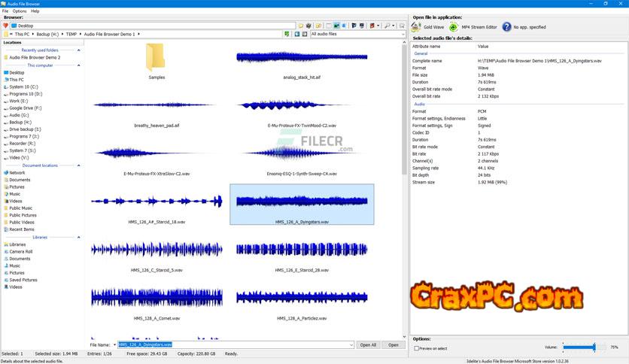Open the File Name dropdown list
Viewport: 629px width, 364px height.
point(351,345)
